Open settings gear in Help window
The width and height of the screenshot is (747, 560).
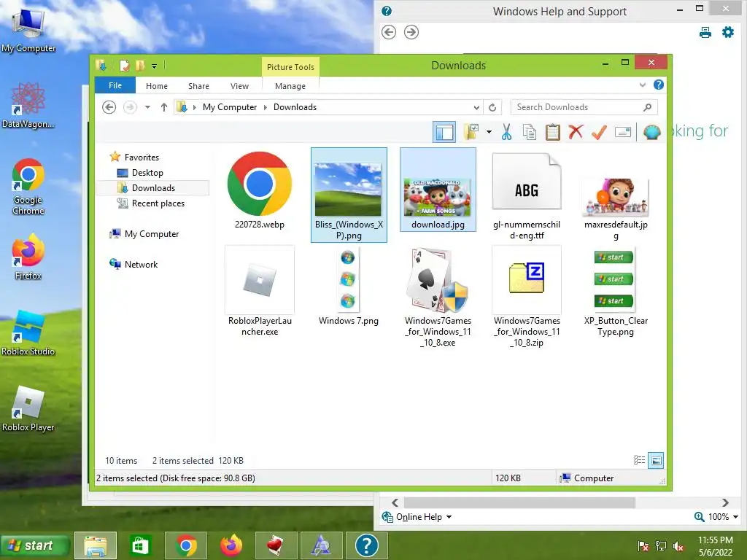pyautogui.click(x=728, y=32)
